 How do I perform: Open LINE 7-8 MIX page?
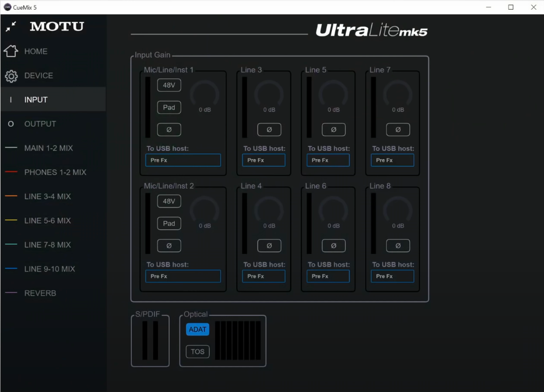(53, 245)
